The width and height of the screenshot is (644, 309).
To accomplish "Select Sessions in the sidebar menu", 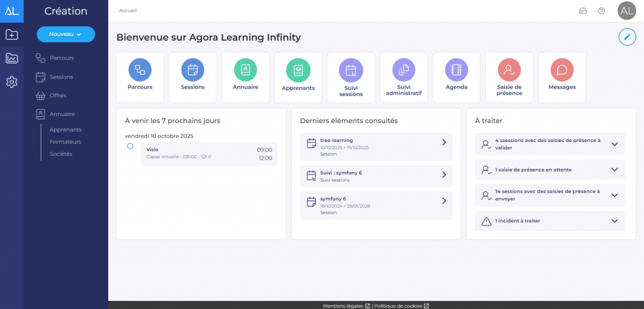I will tap(61, 77).
